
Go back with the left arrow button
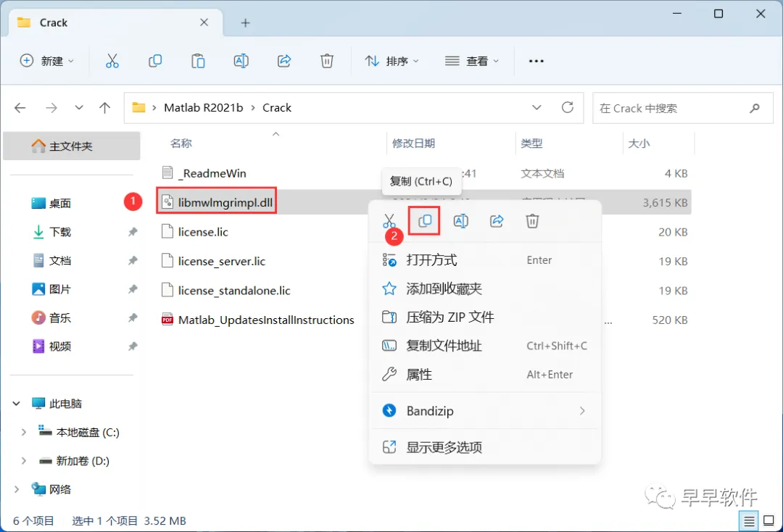(x=20, y=108)
